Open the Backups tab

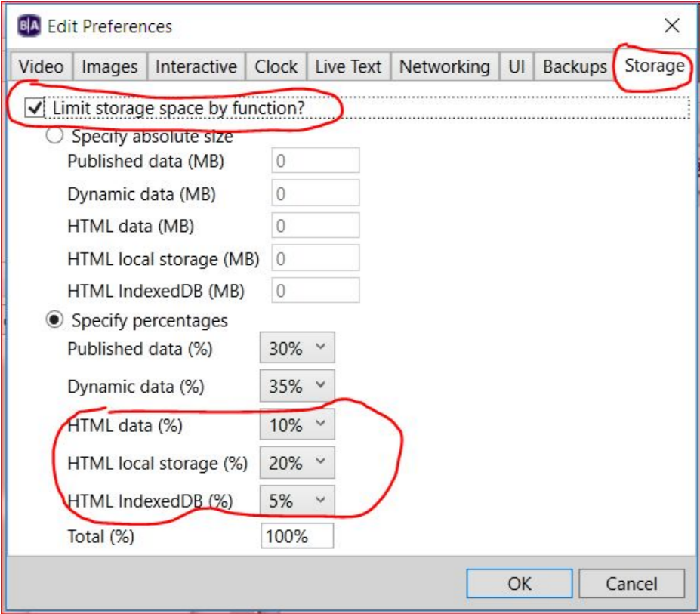tap(575, 66)
